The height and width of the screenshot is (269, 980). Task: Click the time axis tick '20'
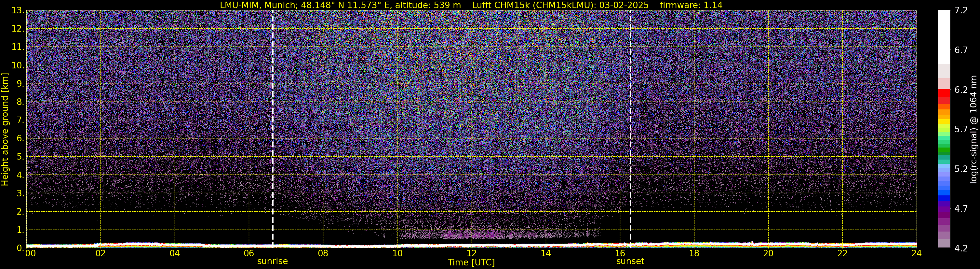(x=768, y=253)
